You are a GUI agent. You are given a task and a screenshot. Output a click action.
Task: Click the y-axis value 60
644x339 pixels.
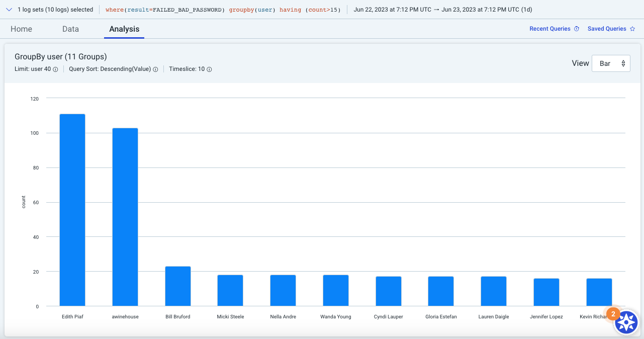tap(36, 203)
